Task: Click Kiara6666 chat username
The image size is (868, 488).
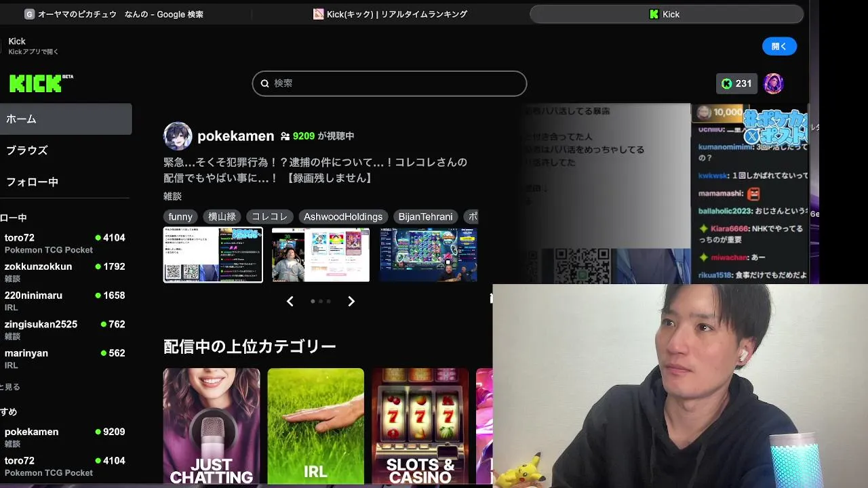Action: 730,229
